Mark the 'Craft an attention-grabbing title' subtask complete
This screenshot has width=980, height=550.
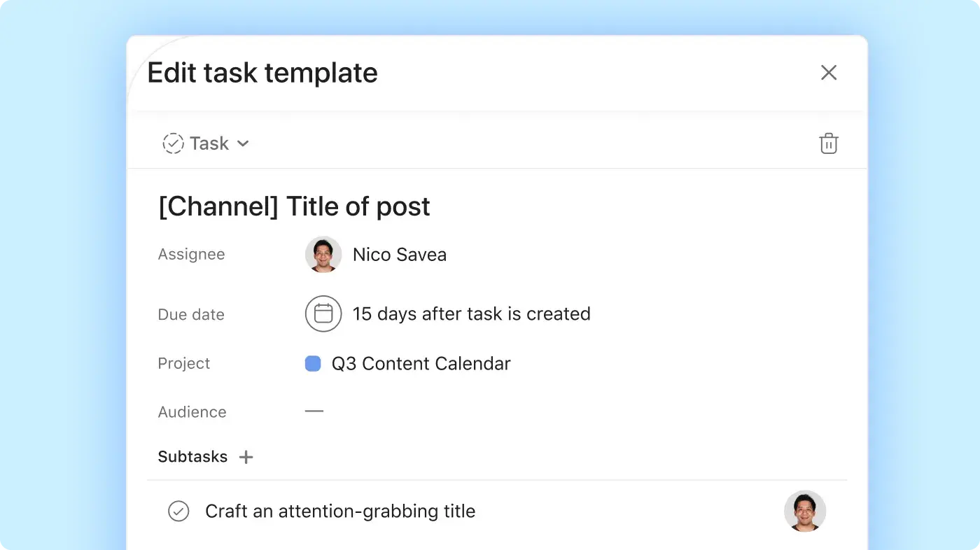click(x=178, y=512)
